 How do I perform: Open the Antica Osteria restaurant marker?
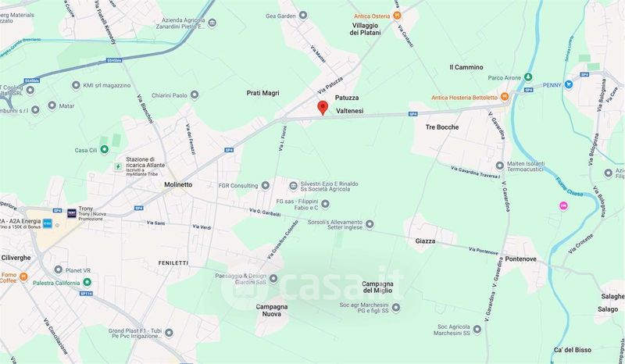tap(397, 16)
